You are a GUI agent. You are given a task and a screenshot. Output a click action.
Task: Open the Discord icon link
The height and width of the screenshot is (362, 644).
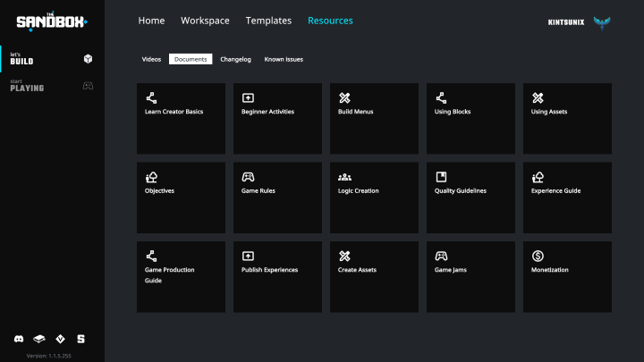pos(19,339)
